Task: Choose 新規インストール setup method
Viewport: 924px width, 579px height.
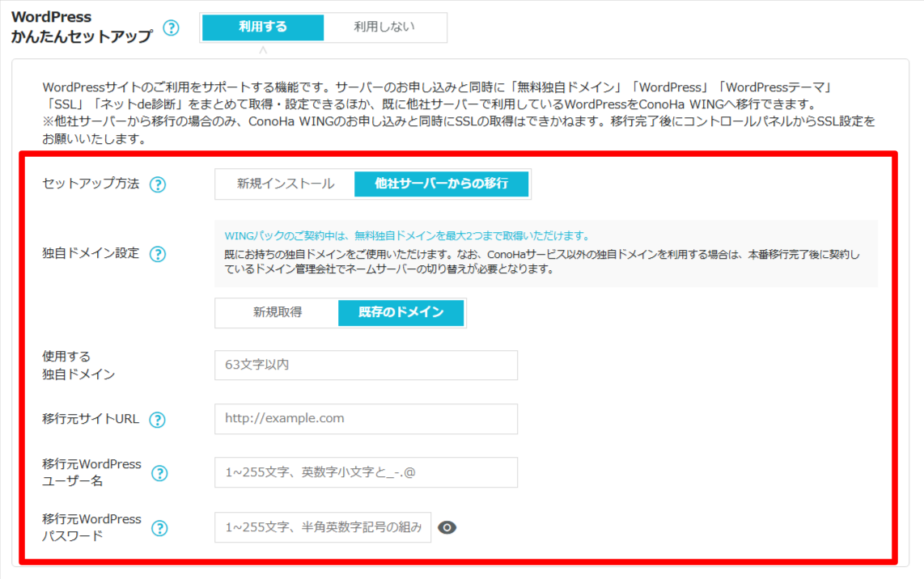Action: click(x=286, y=184)
